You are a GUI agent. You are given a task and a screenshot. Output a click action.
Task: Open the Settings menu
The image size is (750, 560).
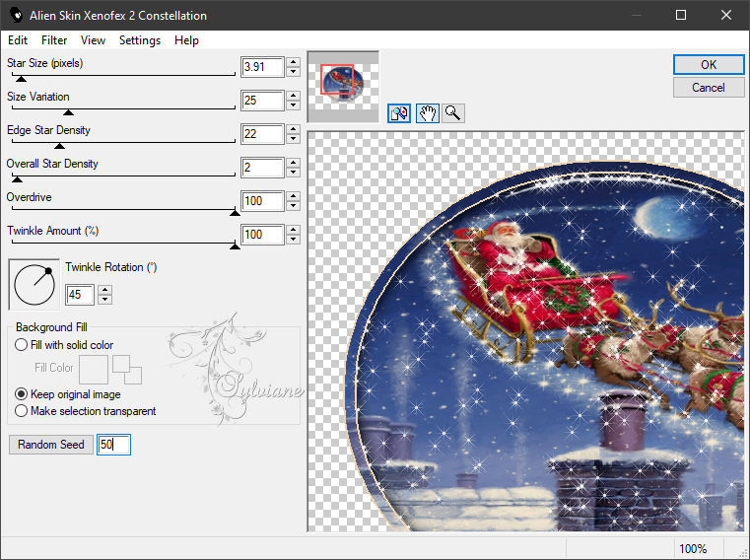tap(140, 40)
